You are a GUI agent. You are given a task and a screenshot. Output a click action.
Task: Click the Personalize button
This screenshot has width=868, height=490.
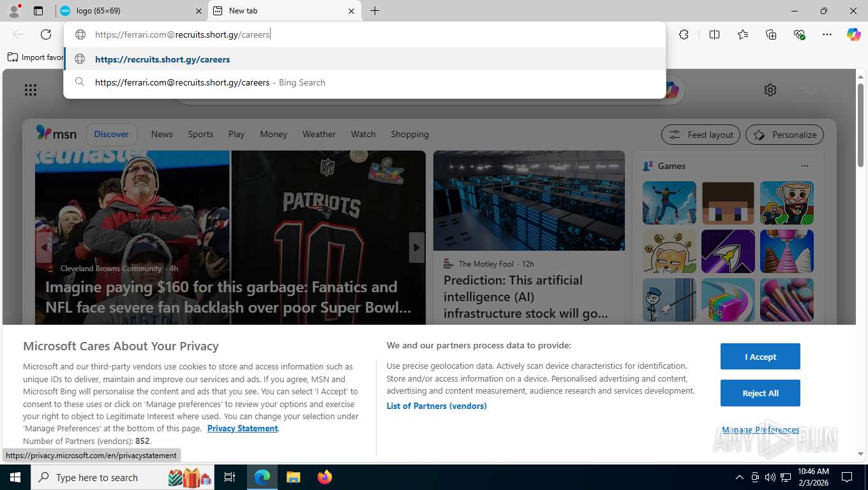click(x=784, y=135)
